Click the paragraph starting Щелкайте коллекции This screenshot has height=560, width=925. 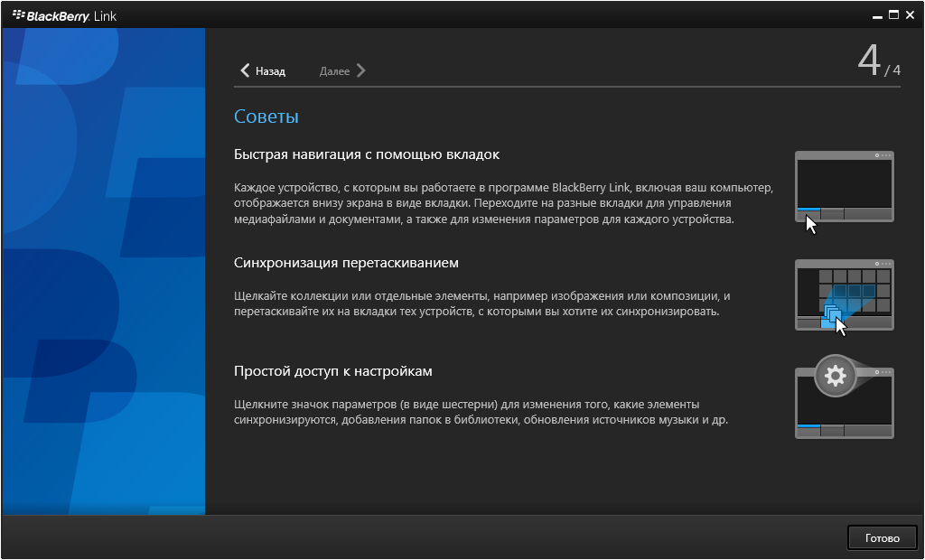click(482, 303)
